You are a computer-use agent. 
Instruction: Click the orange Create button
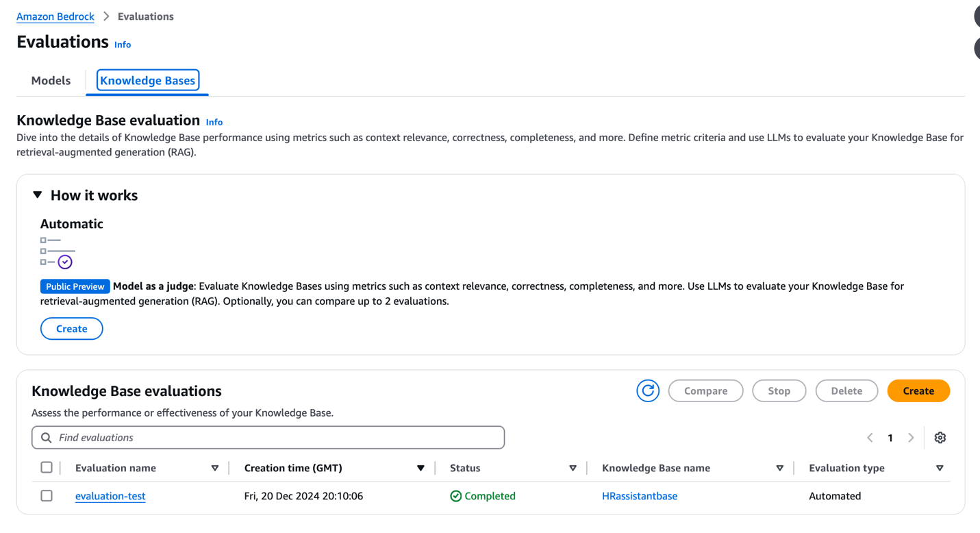918,391
